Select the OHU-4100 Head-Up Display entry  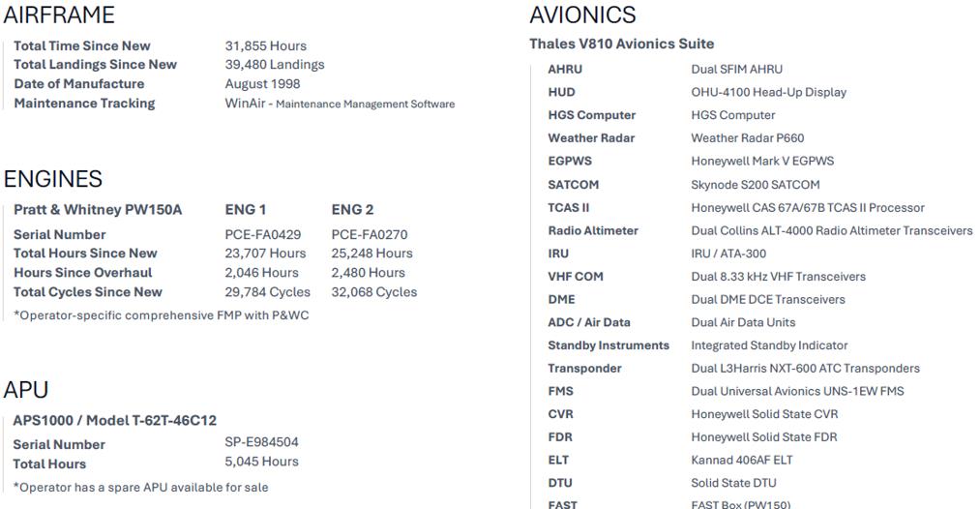(768, 93)
